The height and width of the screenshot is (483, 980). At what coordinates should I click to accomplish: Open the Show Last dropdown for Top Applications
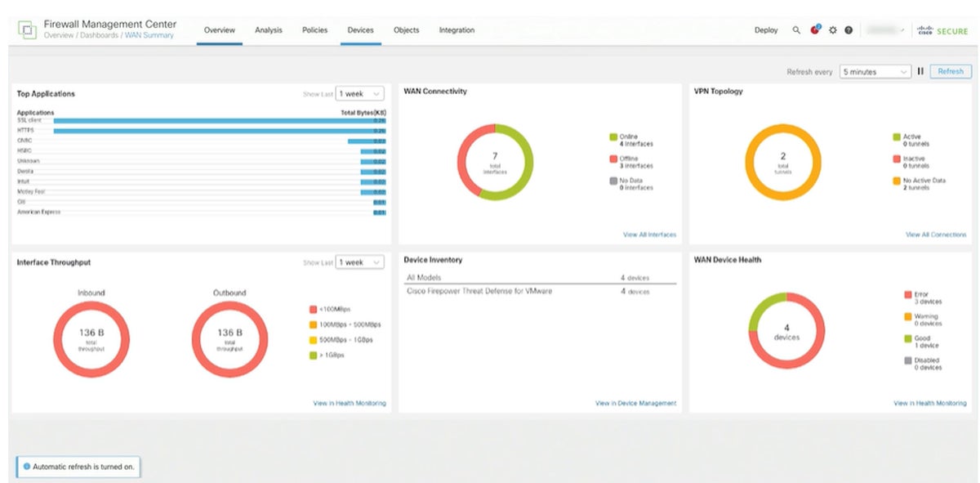click(x=359, y=93)
